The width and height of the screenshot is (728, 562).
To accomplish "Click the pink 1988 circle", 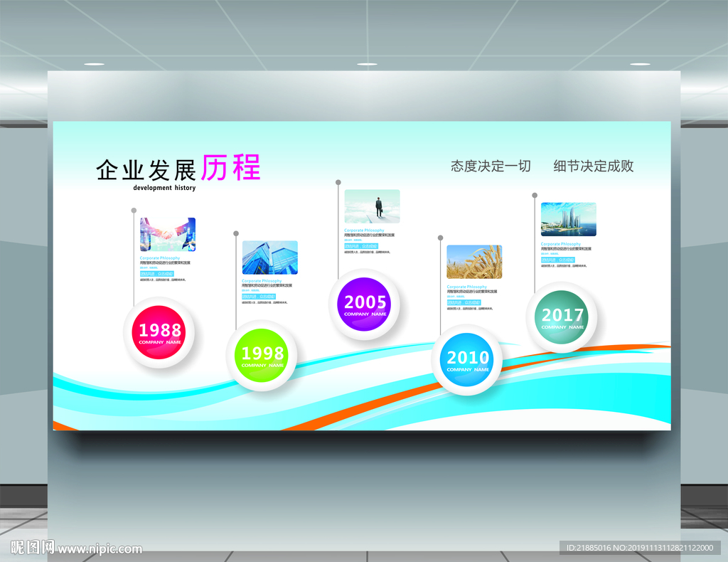I will coord(159,332).
